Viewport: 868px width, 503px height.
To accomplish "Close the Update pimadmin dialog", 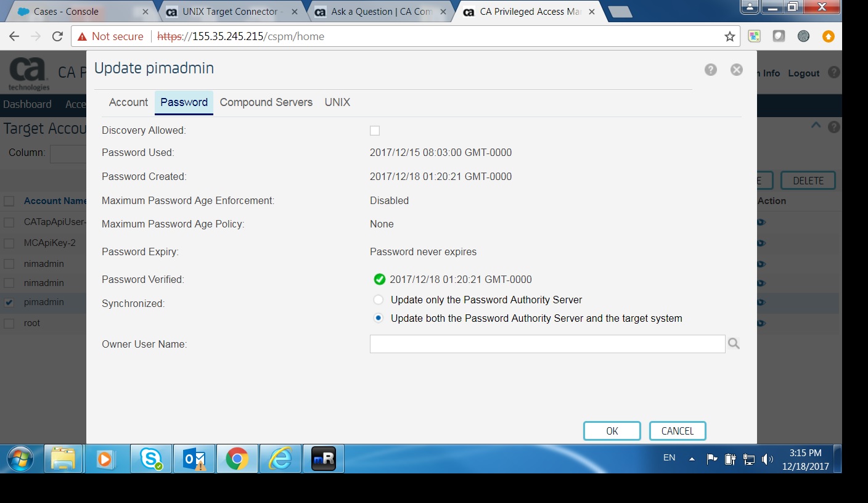I will point(737,70).
